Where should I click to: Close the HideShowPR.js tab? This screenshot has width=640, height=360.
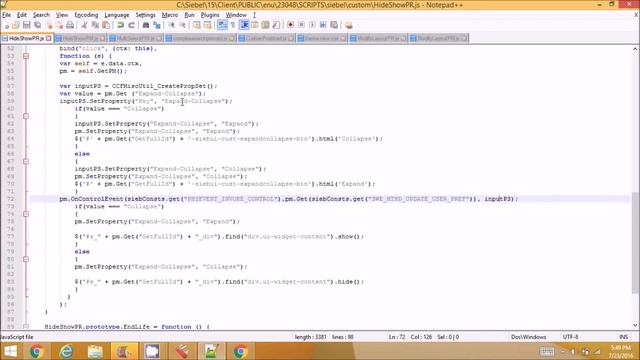(x=49, y=38)
